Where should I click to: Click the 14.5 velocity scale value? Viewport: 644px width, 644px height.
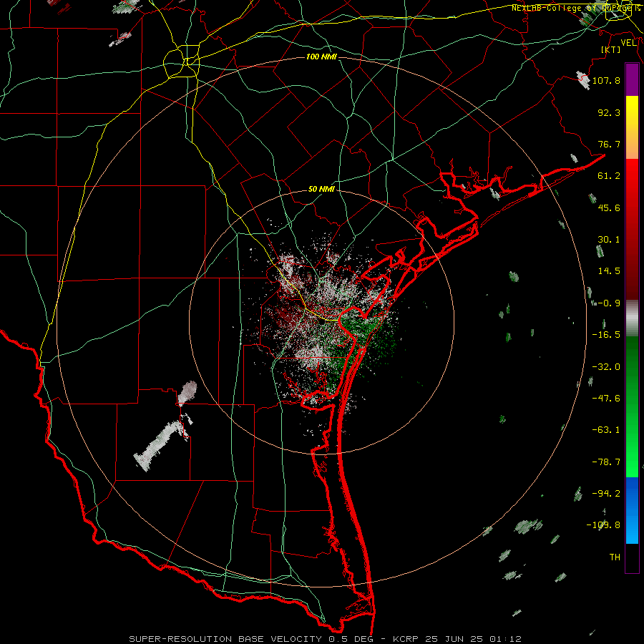coord(609,271)
